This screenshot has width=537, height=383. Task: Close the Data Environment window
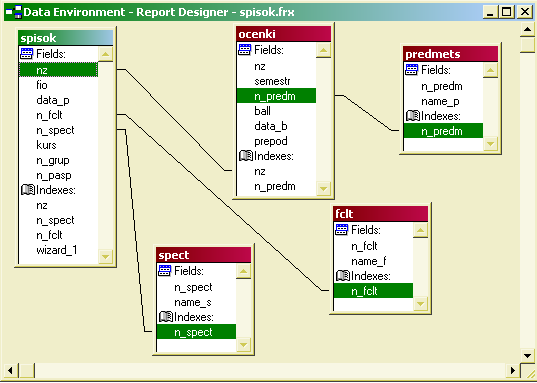point(524,12)
